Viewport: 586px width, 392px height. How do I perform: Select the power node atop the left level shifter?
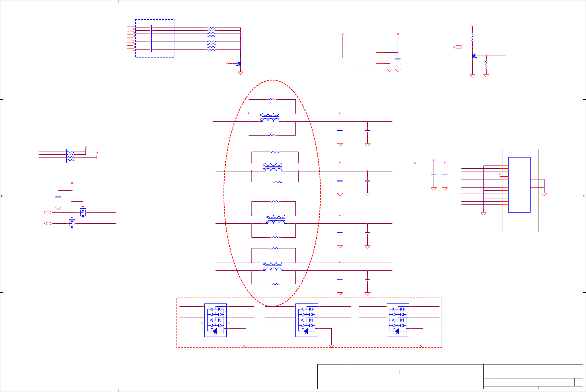point(72,183)
